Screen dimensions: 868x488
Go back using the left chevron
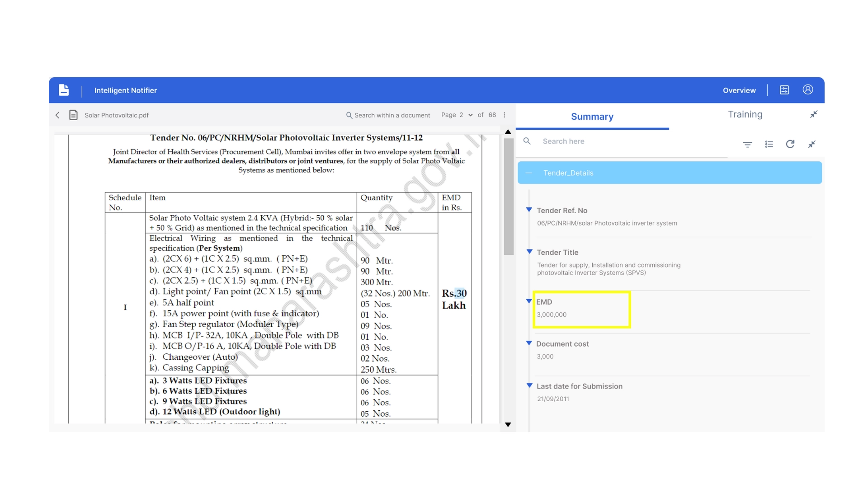point(57,115)
